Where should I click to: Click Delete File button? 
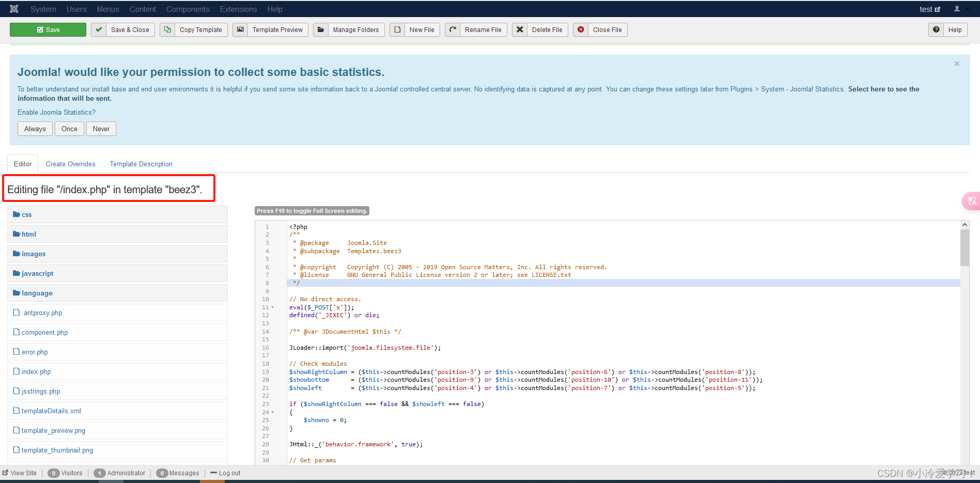[540, 29]
